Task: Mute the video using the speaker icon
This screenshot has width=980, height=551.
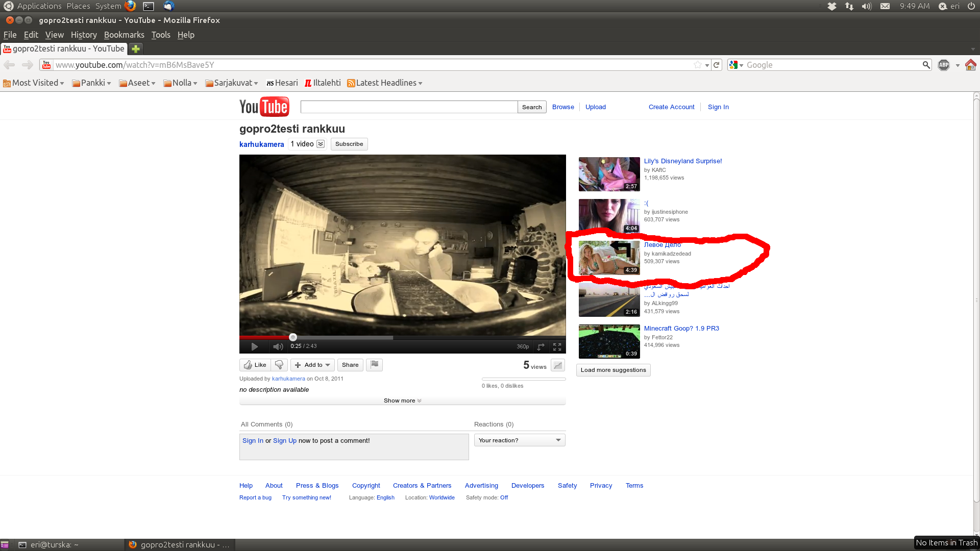Action: (x=278, y=347)
